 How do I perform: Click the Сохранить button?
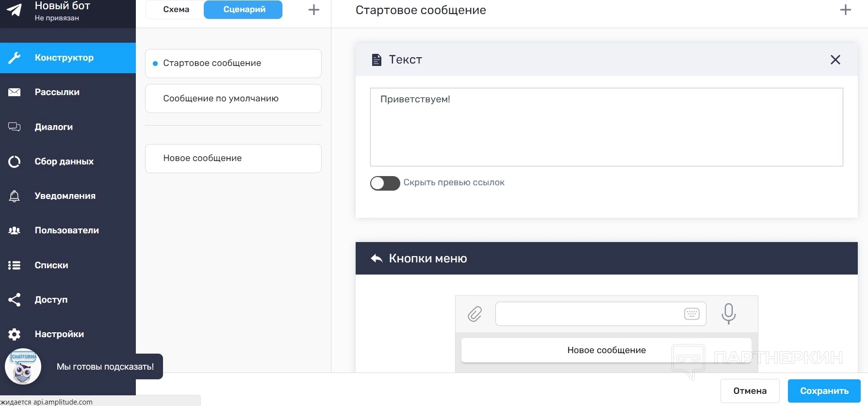[824, 391]
